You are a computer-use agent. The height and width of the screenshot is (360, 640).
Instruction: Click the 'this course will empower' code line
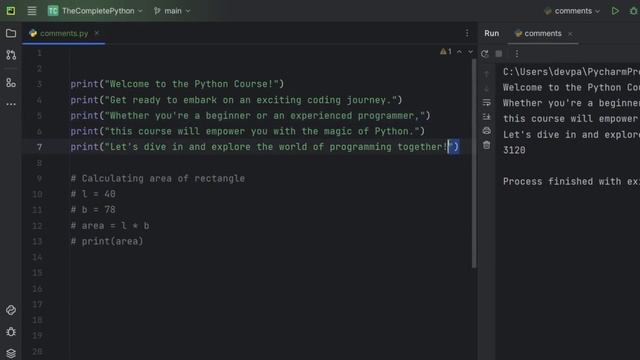pos(247,131)
